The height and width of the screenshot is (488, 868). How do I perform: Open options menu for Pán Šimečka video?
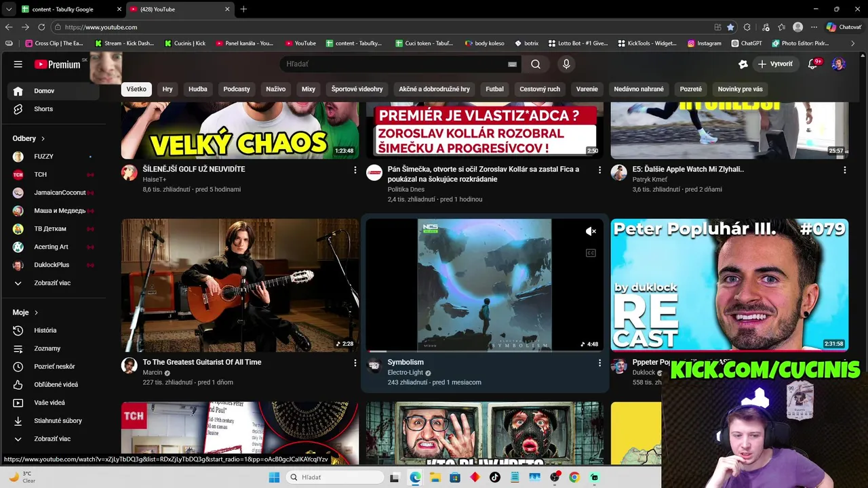pyautogui.click(x=599, y=170)
